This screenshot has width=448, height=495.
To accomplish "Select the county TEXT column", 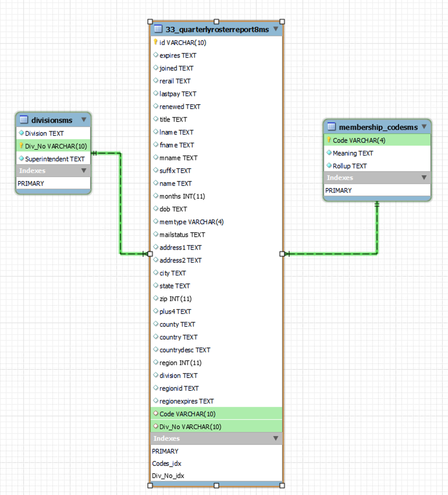I will click(x=217, y=324).
